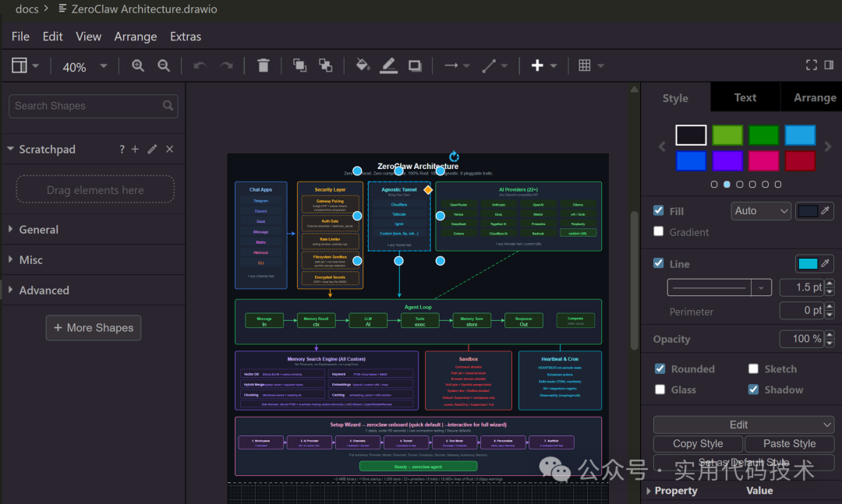Select the To Front icon
Image resolution: width=842 pixels, height=504 pixels.
[x=299, y=65]
